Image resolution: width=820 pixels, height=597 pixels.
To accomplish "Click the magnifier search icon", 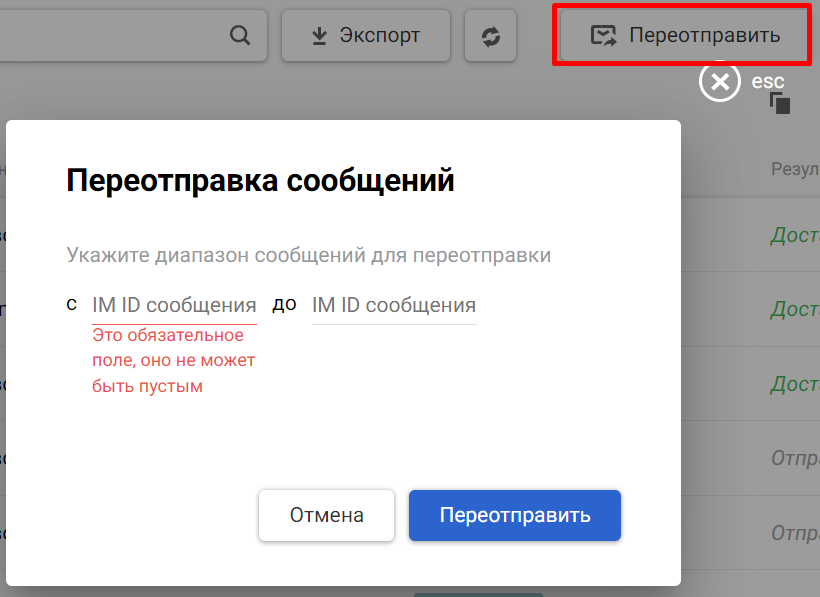I will [240, 36].
